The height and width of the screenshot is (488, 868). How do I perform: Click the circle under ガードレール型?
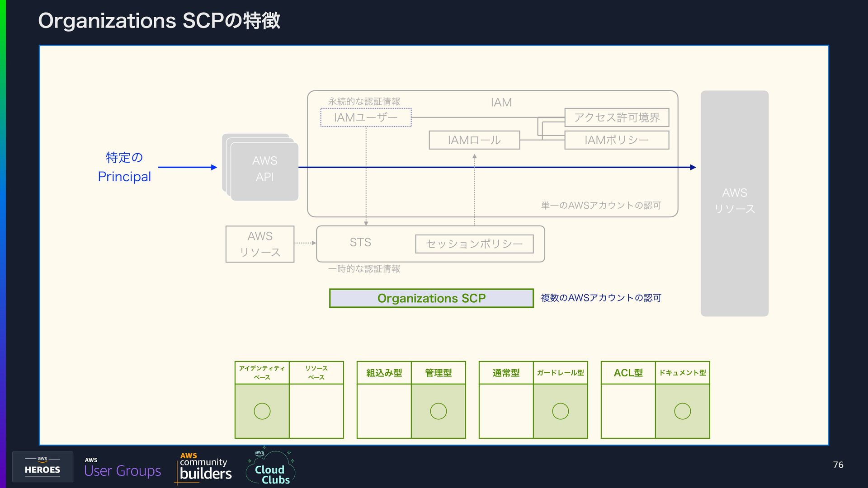561,411
